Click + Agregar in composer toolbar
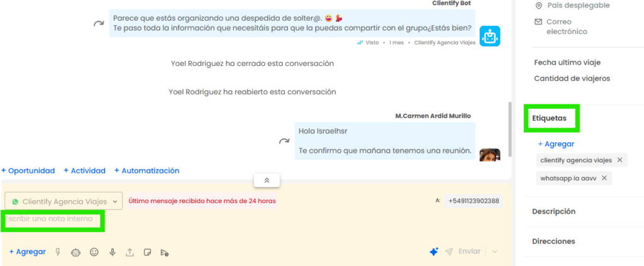This screenshot has height=266, width=644. [28, 252]
